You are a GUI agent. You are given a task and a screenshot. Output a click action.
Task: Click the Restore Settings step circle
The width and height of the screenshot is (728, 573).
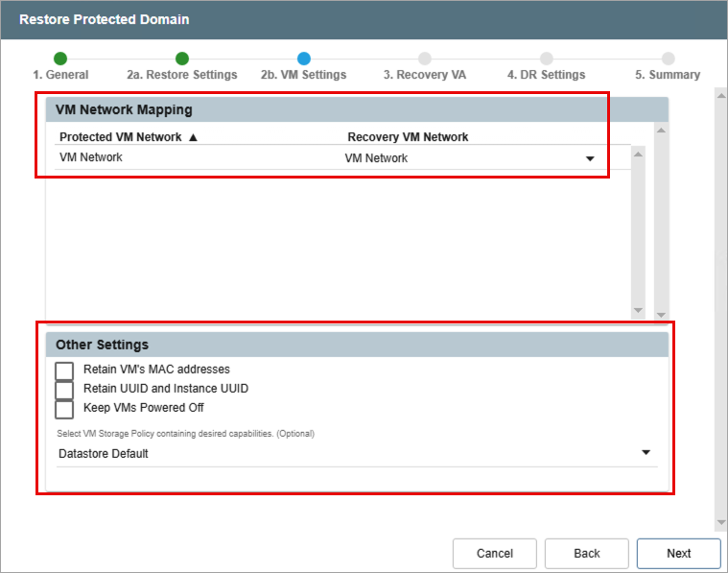point(182,59)
